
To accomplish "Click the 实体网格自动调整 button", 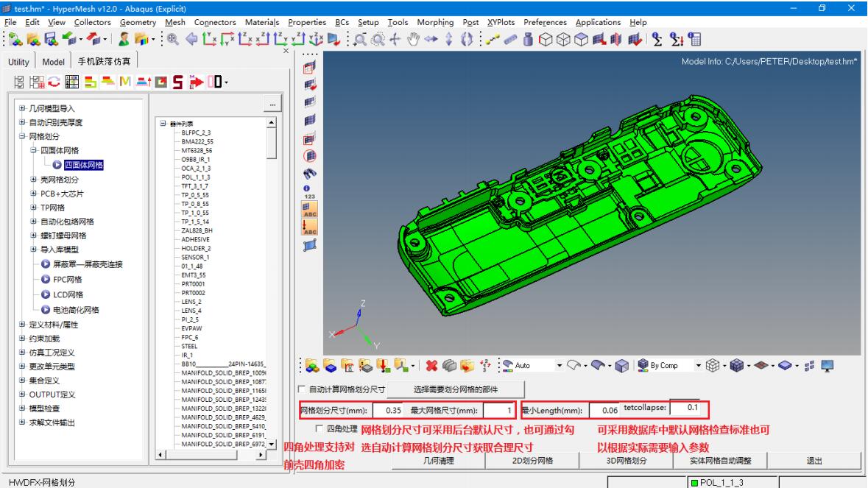I will (720, 460).
